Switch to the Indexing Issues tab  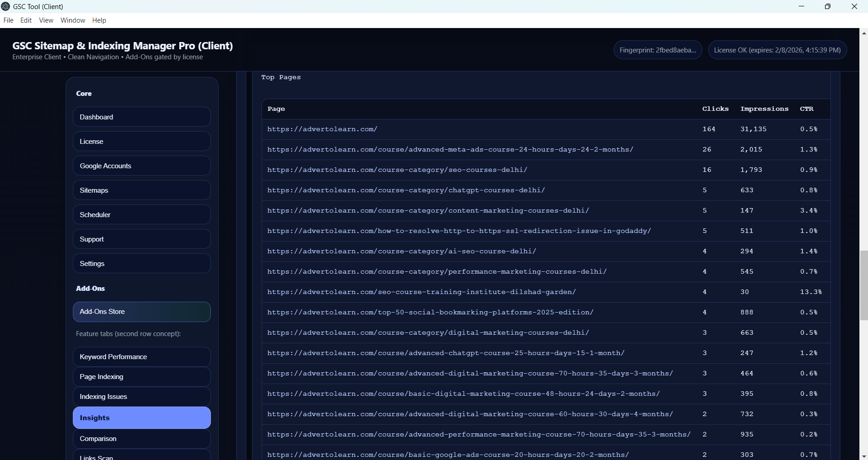[x=141, y=397]
